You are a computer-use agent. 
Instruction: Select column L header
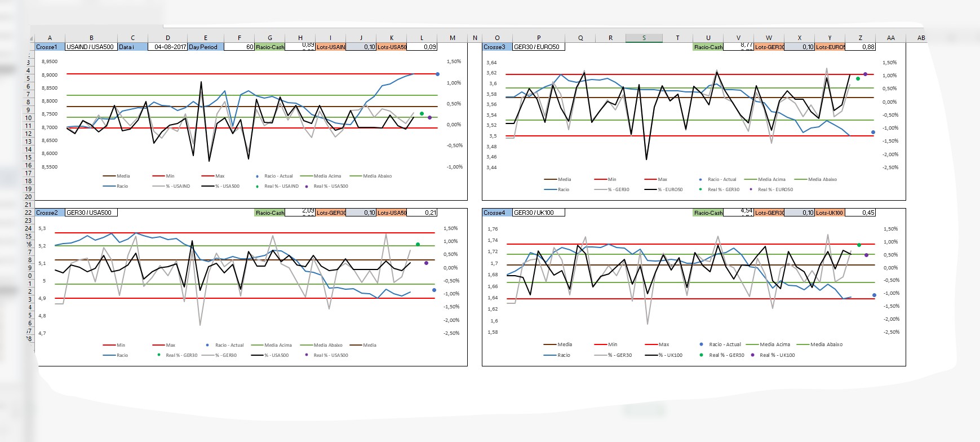422,38
